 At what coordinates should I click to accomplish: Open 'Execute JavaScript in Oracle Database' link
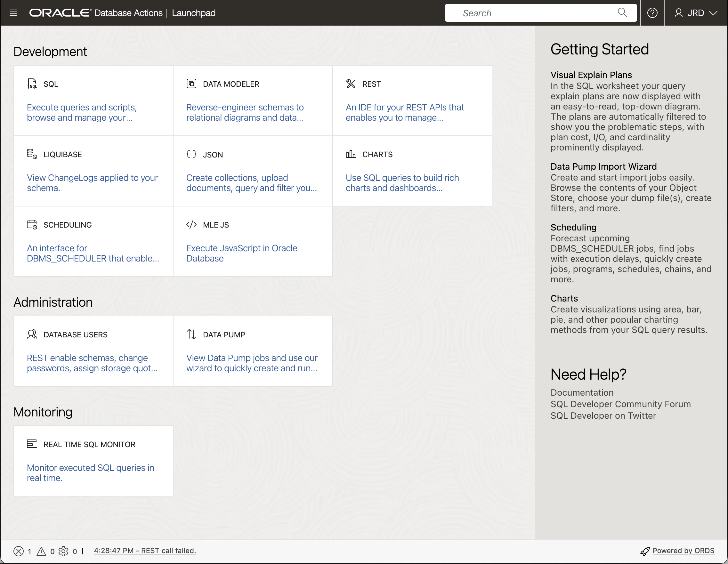point(242,253)
